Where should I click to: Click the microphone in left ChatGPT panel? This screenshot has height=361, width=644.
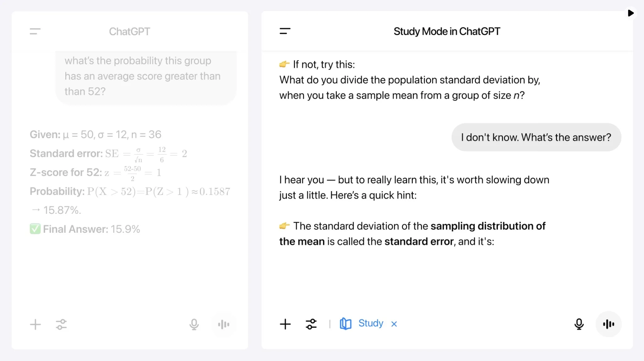(x=194, y=325)
